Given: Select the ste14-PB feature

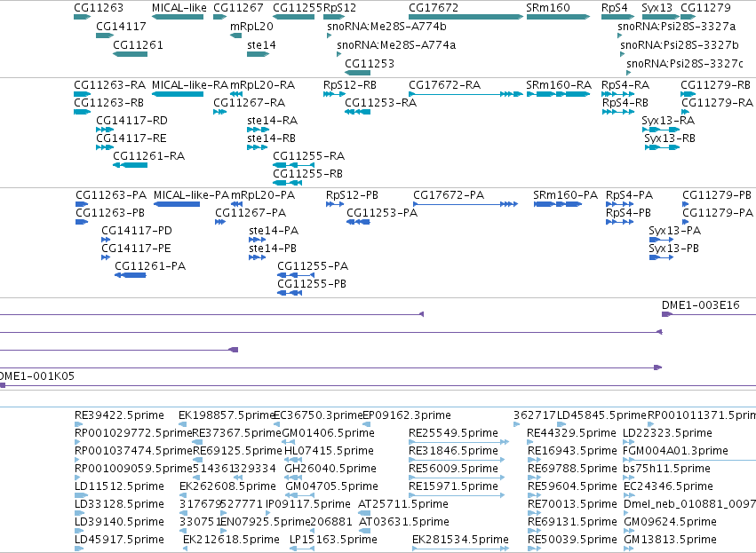Looking at the screenshot, I should pyautogui.click(x=257, y=257).
